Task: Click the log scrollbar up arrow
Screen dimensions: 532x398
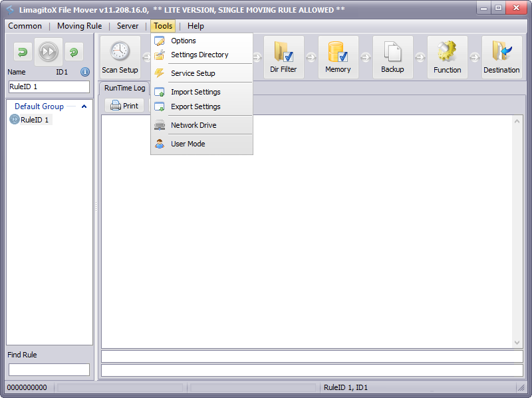Action: coord(517,121)
